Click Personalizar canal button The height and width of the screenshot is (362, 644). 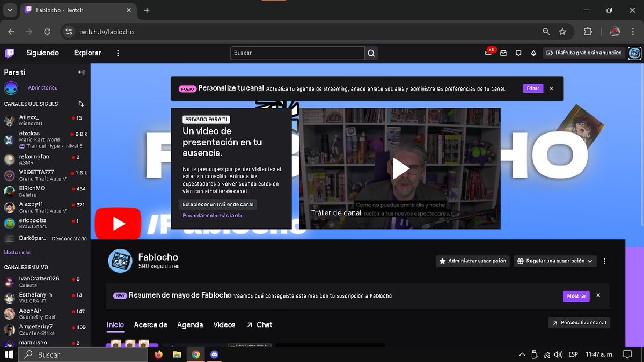tap(579, 323)
